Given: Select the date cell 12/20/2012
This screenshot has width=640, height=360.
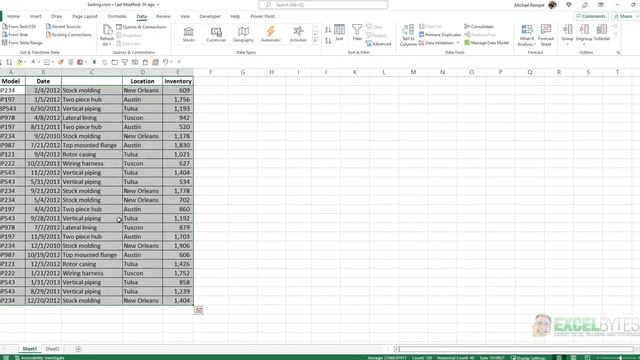Looking at the screenshot, I should coord(43,300).
